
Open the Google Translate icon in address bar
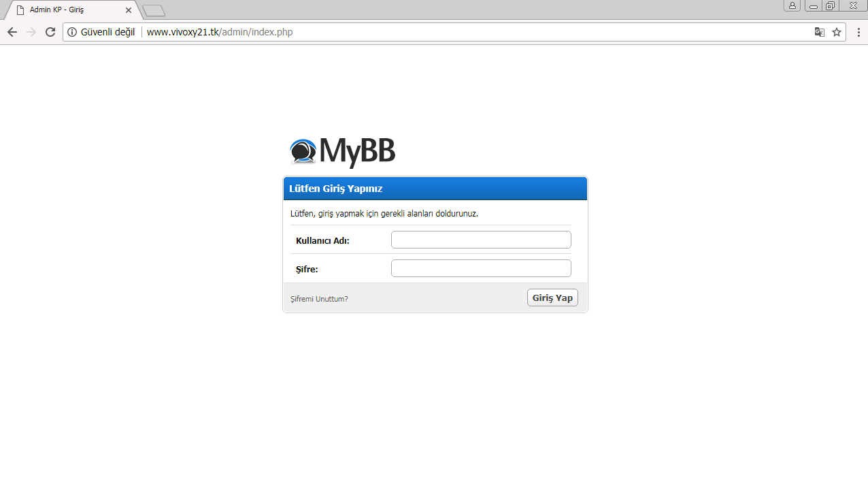[x=820, y=32]
